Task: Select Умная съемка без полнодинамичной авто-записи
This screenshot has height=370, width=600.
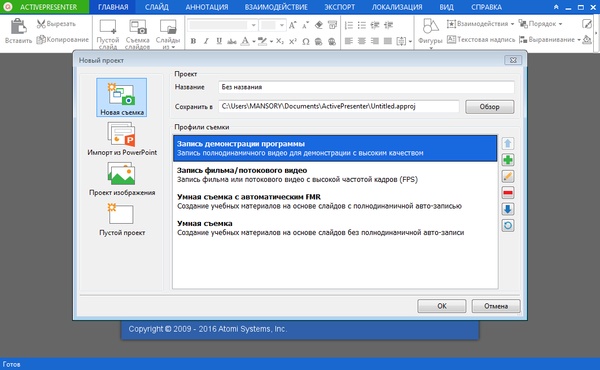Action: 335,228
